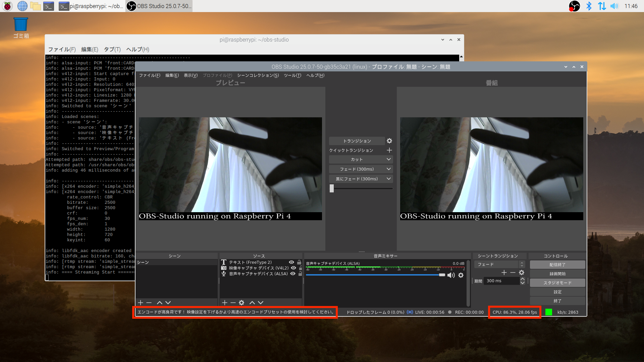Toggle visibility of the FreeType 2 text source
Image resolution: width=644 pixels, height=362 pixels.
(x=291, y=262)
